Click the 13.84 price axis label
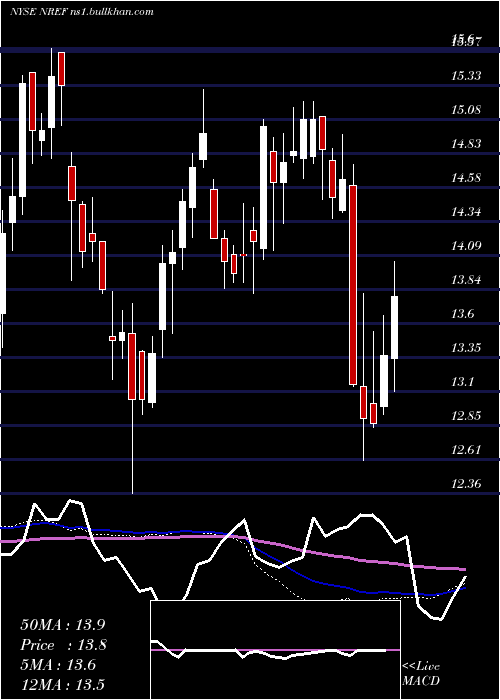The height and width of the screenshot is (700, 500). (x=466, y=280)
